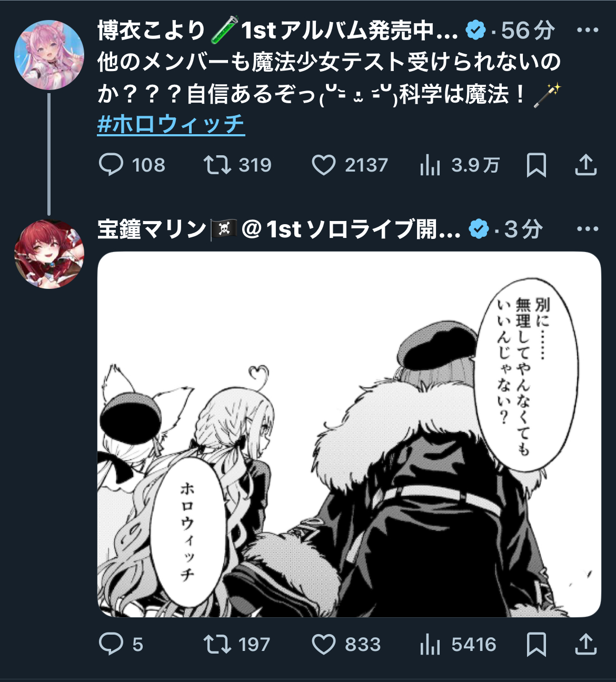The height and width of the screenshot is (682, 616).
Task: Open 宝鐘マリン profile avatar
Action: [x=49, y=254]
